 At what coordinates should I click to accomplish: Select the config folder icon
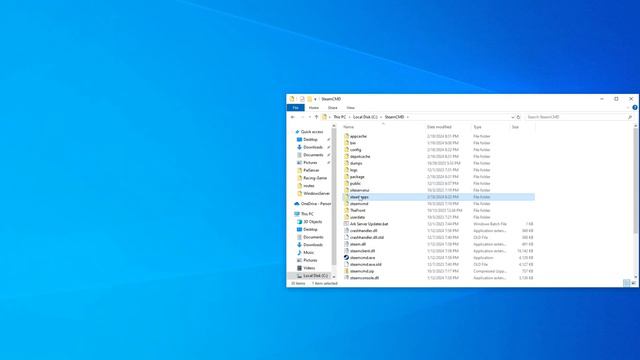(346, 150)
